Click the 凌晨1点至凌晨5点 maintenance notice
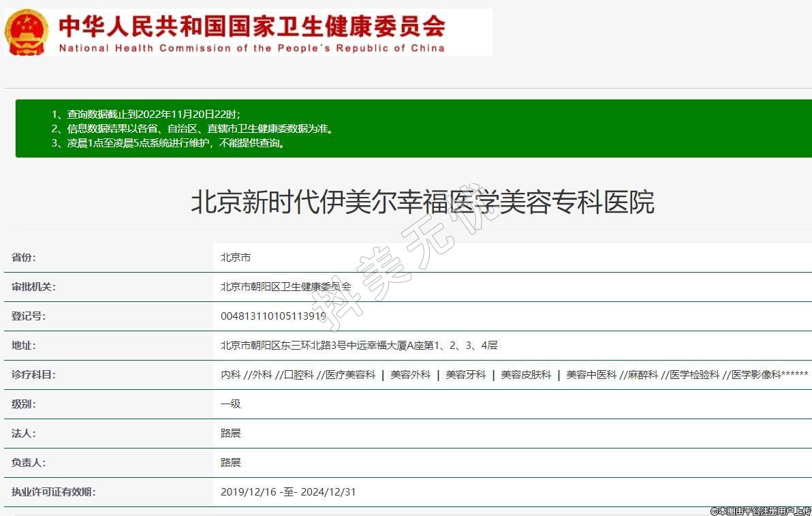This screenshot has height=516, width=812. (x=168, y=143)
